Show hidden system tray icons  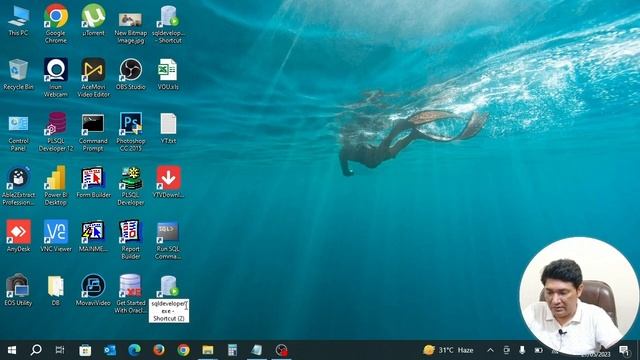(490, 350)
